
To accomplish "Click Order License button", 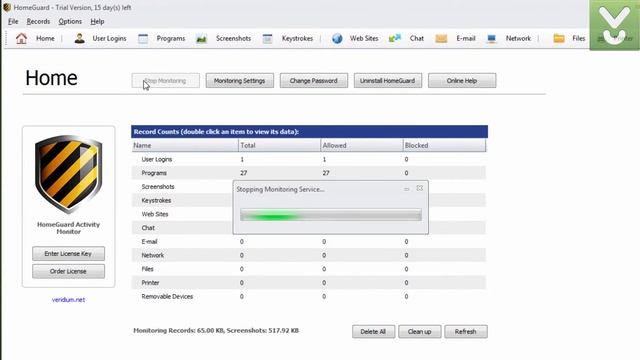I will tap(68, 271).
